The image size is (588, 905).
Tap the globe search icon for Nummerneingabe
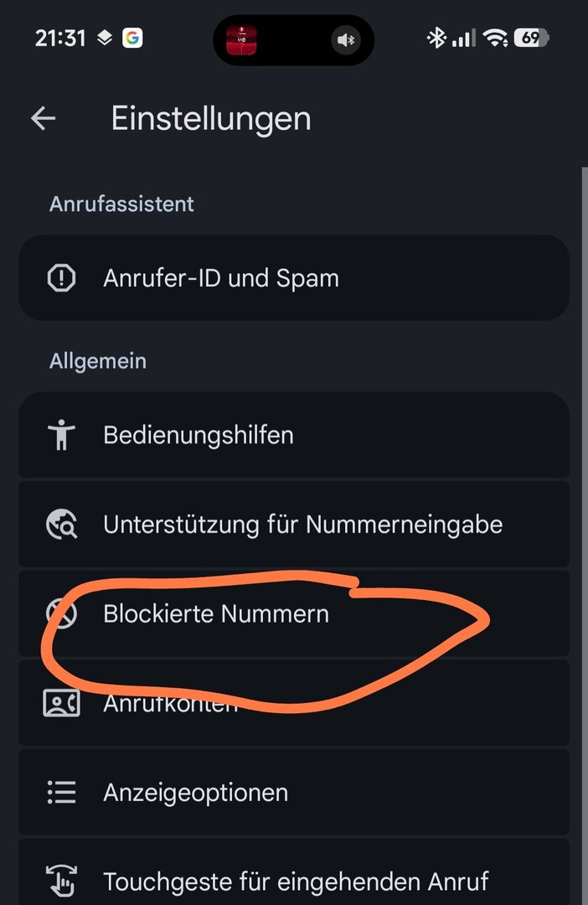62,525
